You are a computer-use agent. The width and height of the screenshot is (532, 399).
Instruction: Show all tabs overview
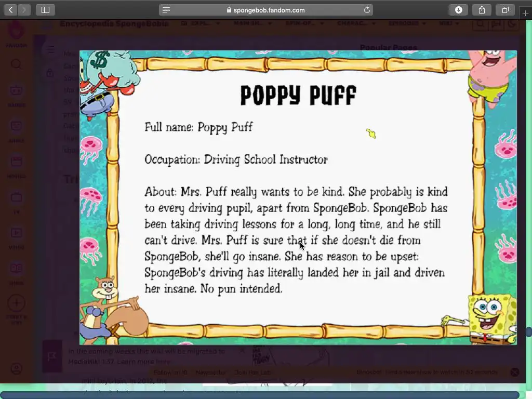pyautogui.click(x=505, y=10)
